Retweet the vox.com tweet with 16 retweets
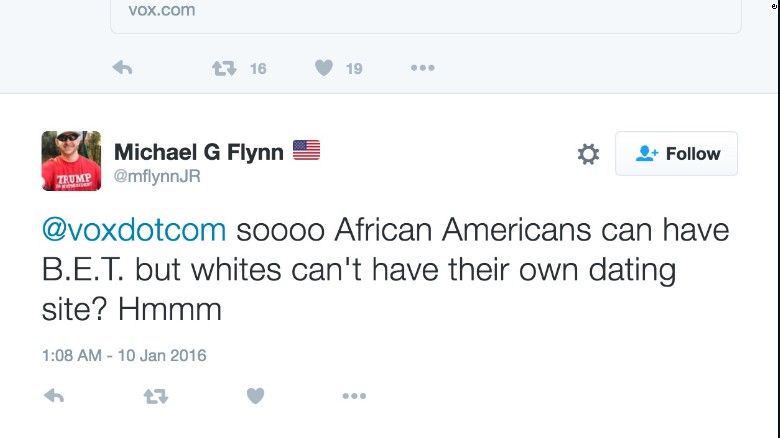 tap(224, 68)
